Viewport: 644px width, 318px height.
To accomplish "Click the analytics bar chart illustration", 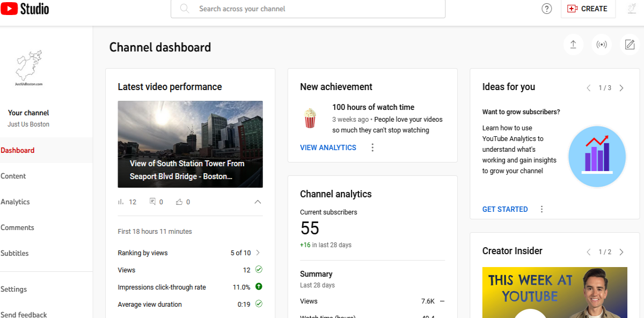I will [x=597, y=157].
